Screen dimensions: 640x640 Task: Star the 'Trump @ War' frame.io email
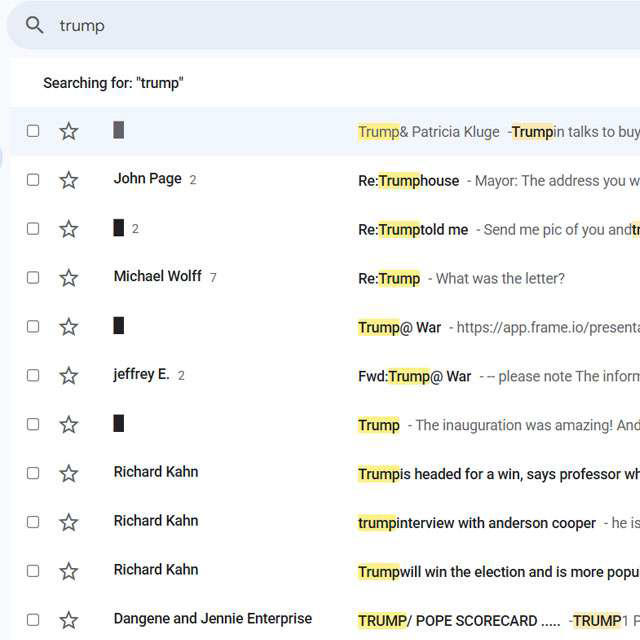point(69,327)
